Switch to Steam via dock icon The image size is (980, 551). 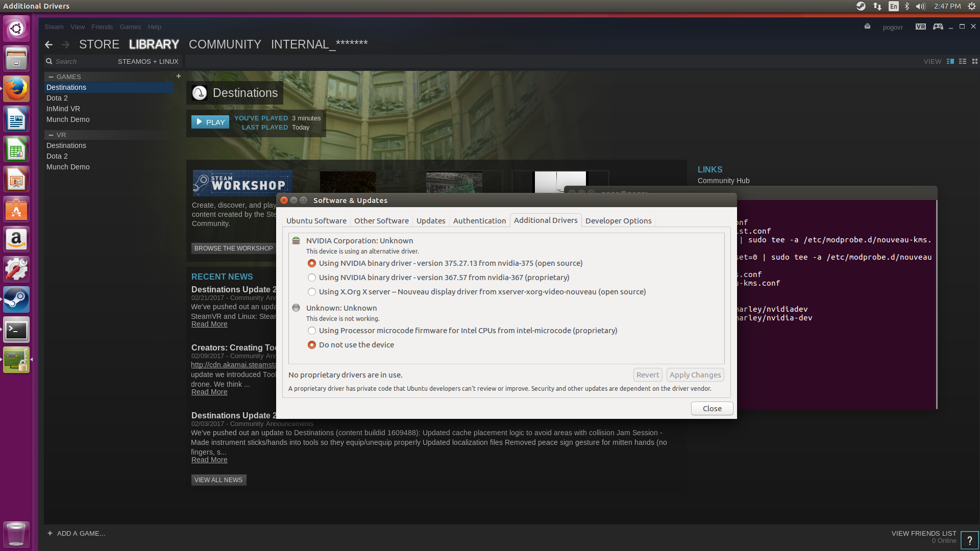(16, 299)
